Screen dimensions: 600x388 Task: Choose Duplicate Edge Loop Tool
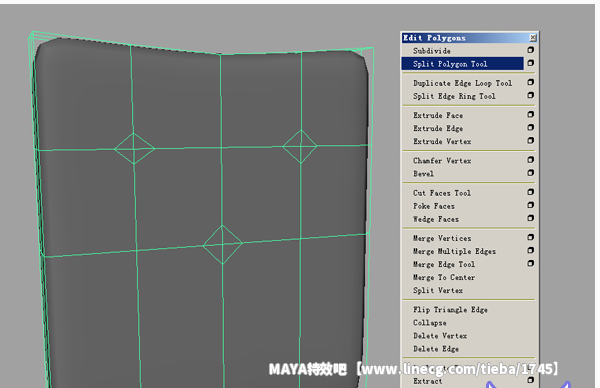pos(462,83)
